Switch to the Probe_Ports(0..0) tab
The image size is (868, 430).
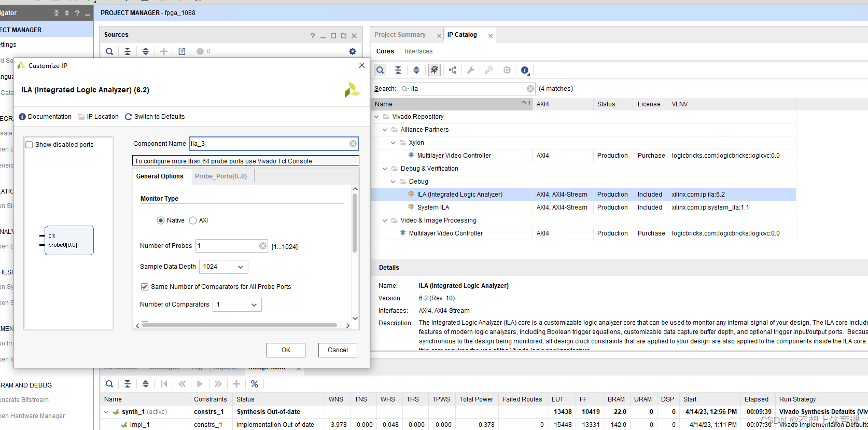(221, 176)
